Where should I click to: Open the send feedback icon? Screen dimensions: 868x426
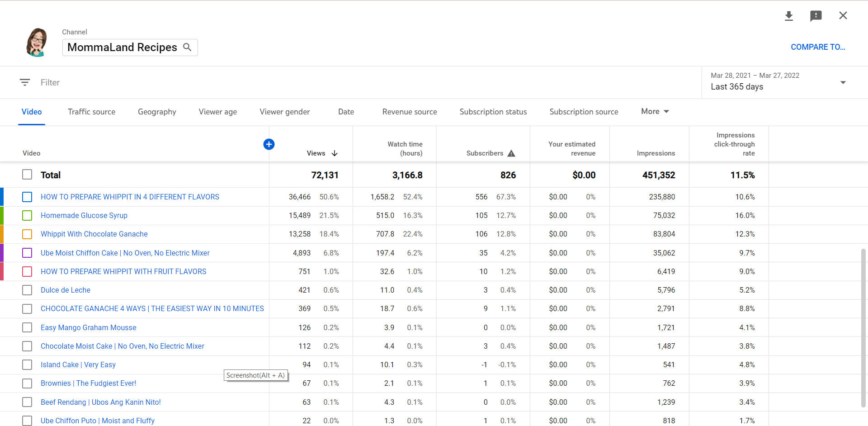816,16
